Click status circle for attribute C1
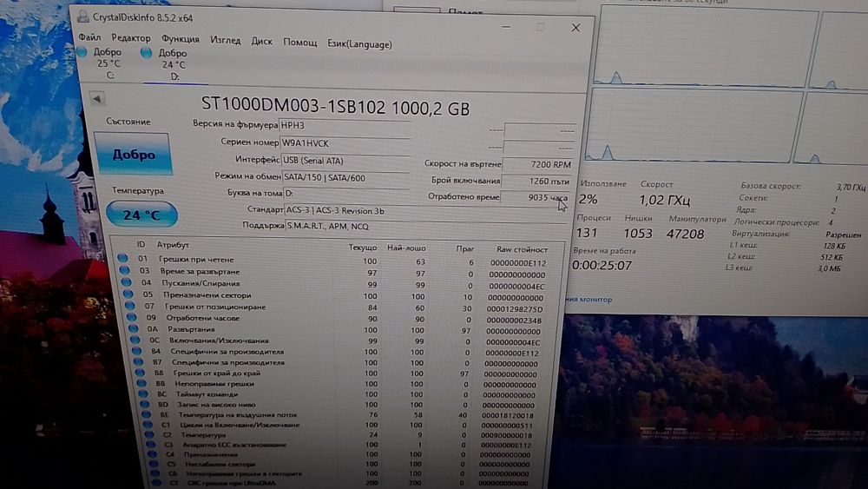 pos(148,425)
